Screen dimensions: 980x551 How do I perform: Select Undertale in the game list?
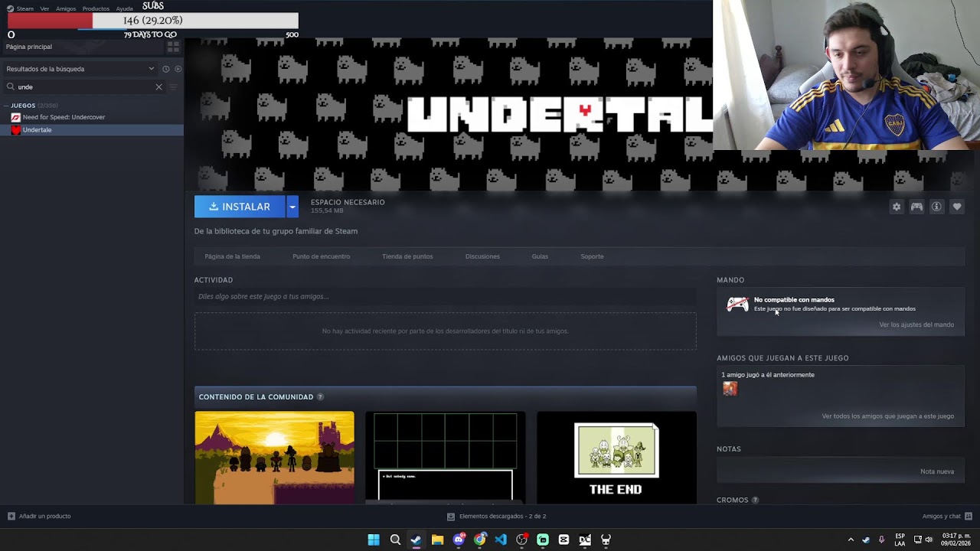coord(92,130)
